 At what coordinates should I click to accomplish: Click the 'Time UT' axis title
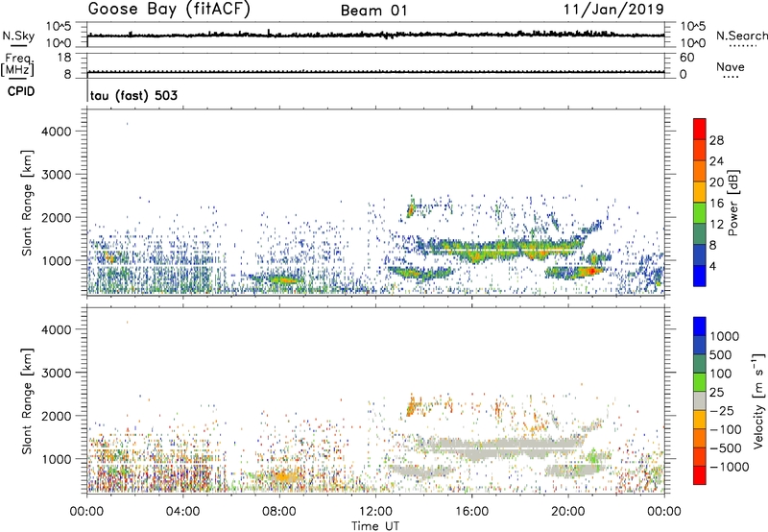(375, 526)
